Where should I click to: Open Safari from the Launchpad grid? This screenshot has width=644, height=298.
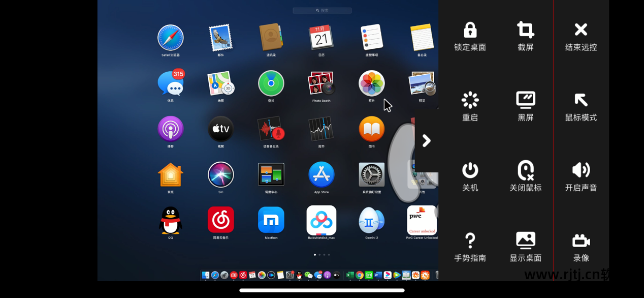(x=170, y=38)
